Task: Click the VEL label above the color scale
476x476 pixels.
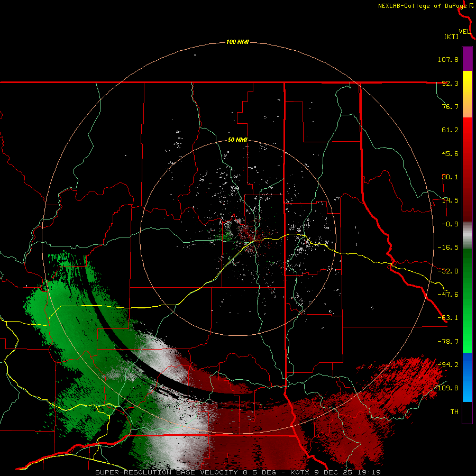Action: pyautogui.click(x=464, y=32)
